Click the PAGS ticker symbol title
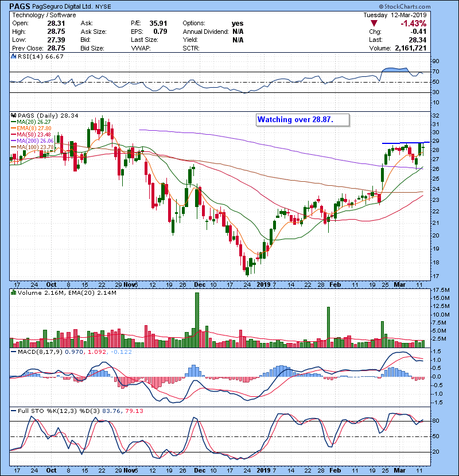 click(20, 6)
